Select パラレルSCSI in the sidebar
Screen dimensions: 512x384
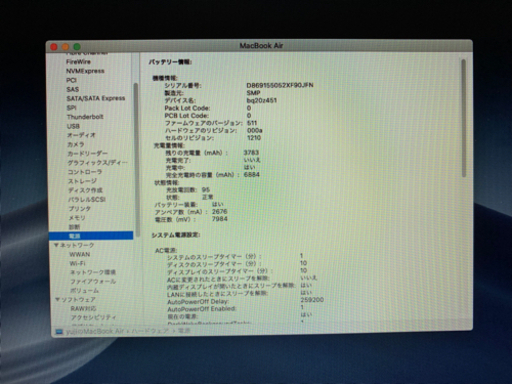pos(87,199)
